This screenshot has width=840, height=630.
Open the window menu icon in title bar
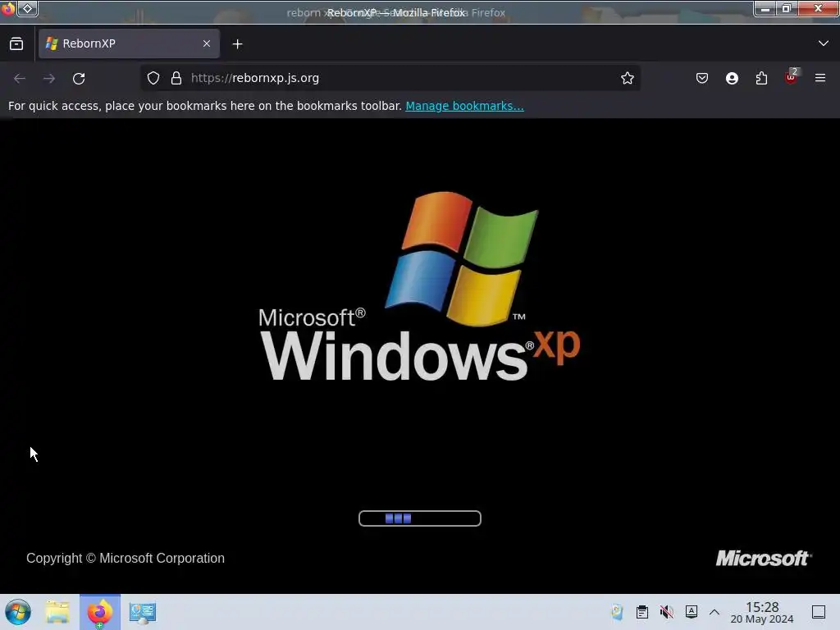click(8, 9)
